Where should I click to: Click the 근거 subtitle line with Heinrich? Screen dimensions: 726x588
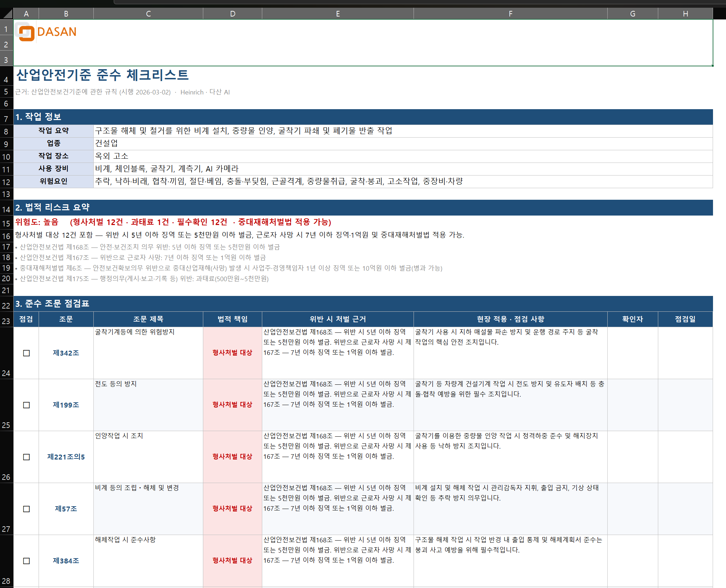pyautogui.click(x=122, y=92)
